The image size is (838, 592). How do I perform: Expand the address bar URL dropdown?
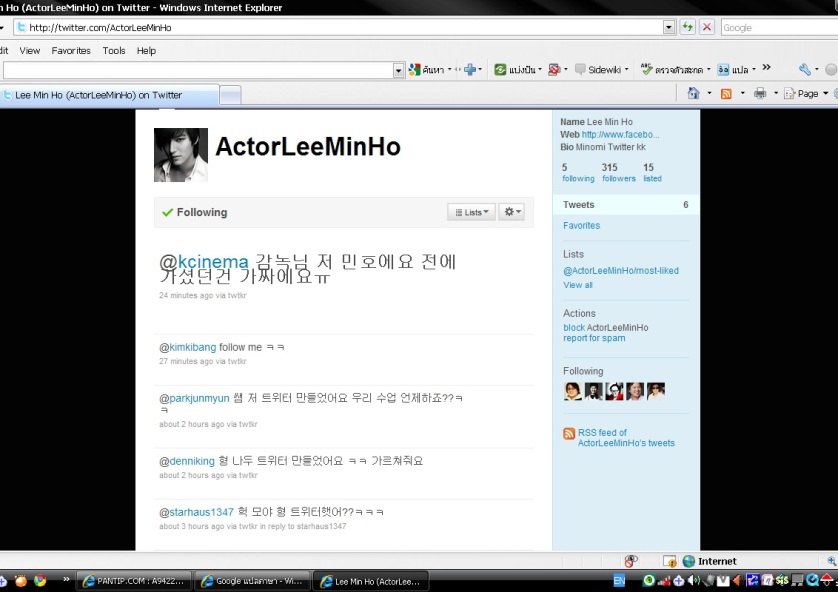pyautogui.click(x=669, y=27)
